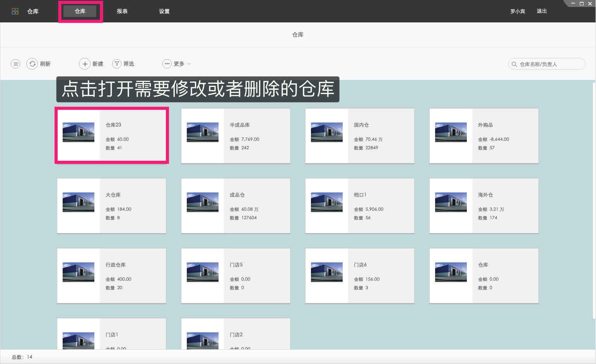Click the funnel filter icon

(x=117, y=64)
